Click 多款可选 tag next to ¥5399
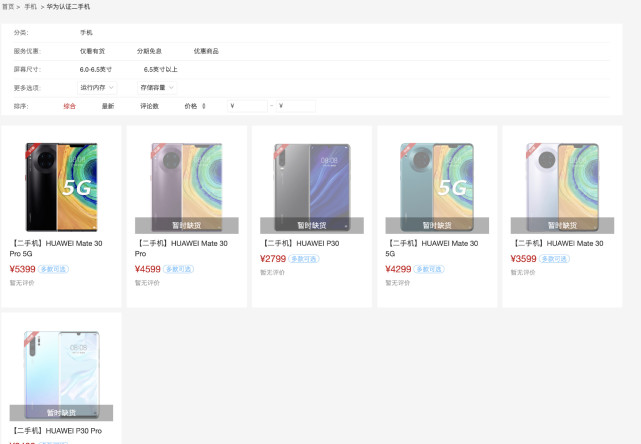This screenshot has width=641, height=444. (x=54, y=269)
